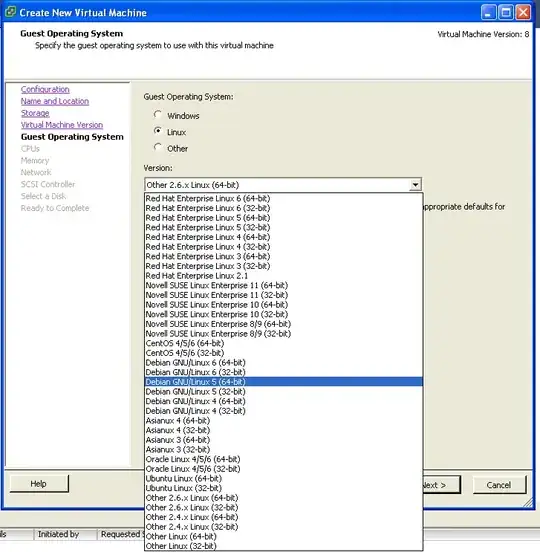Viewport: 540px width, 552px height.
Task: Select Red Hat Enterprise Linux 4 (64-bit)
Action: coord(283,237)
